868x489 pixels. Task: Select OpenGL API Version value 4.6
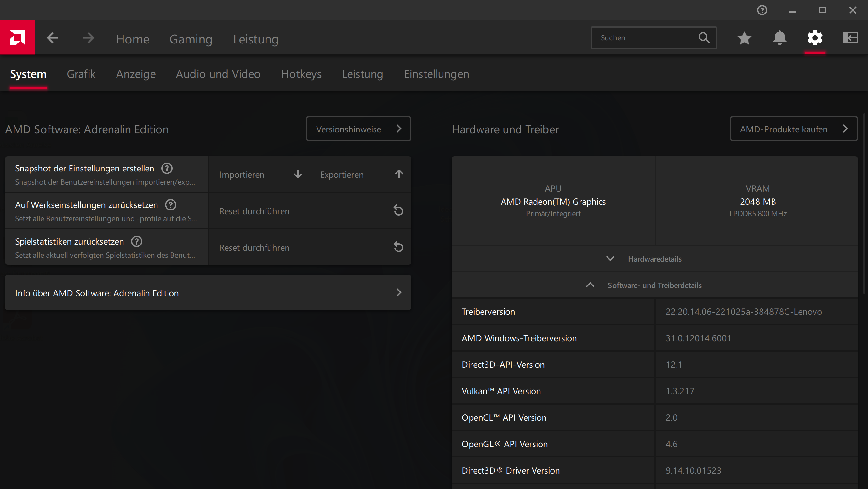tap(671, 444)
